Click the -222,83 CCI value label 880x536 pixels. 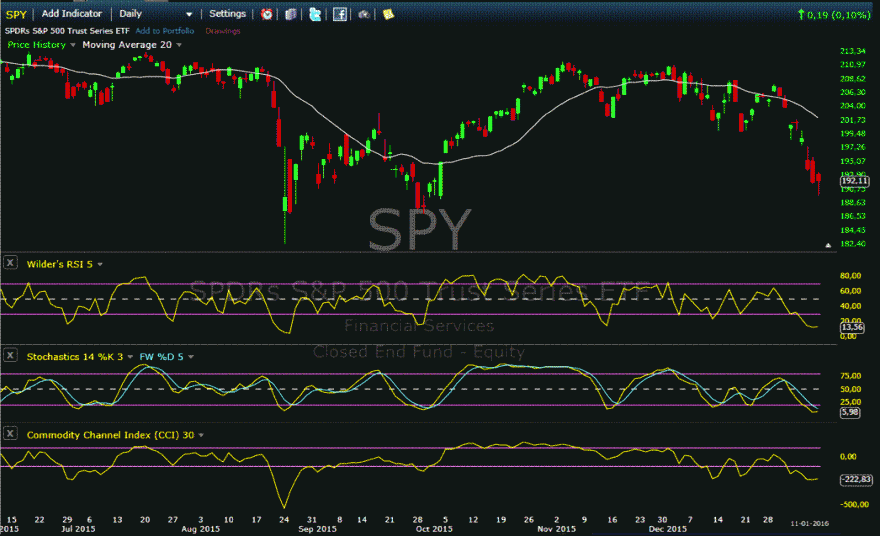[x=856, y=479]
